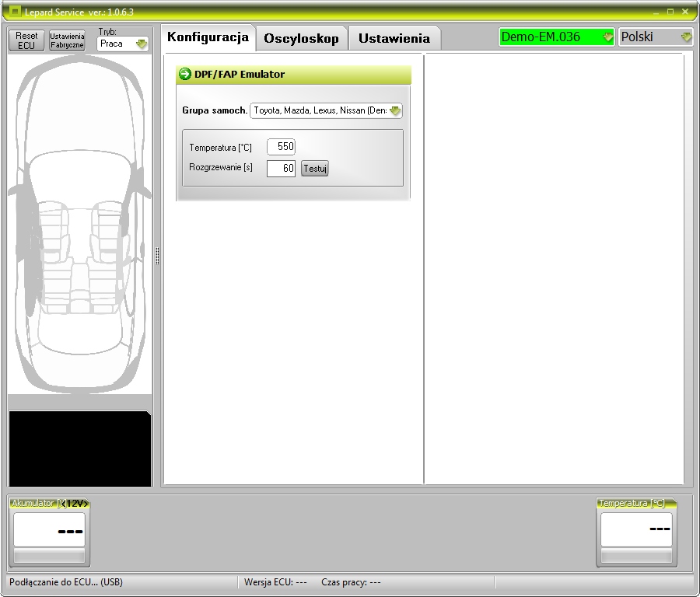Click the Temperatura [°C] label in emulator panel
700x597 pixels.
point(221,147)
